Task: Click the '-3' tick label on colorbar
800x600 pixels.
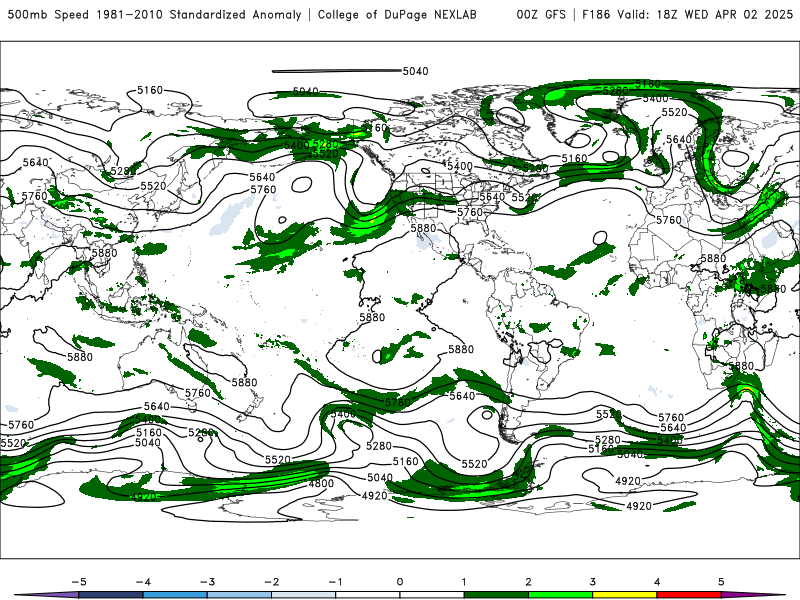Action: click(x=207, y=582)
